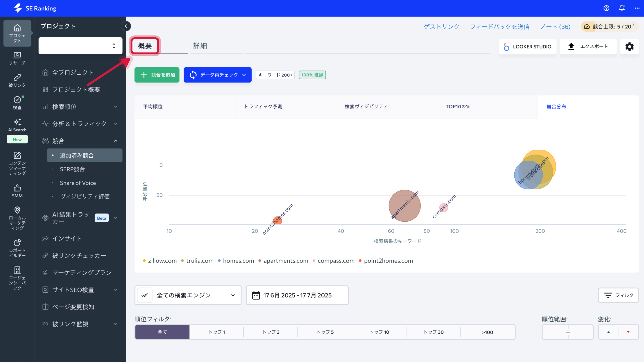Image resolution: width=644 pixels, height=362 pixels.
Task: Open the ノート (36) link
Action: [555, 26]
